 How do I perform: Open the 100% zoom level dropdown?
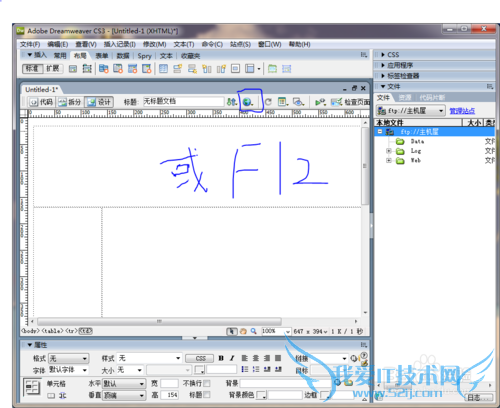pyautogui.click(x=276, y=331)
